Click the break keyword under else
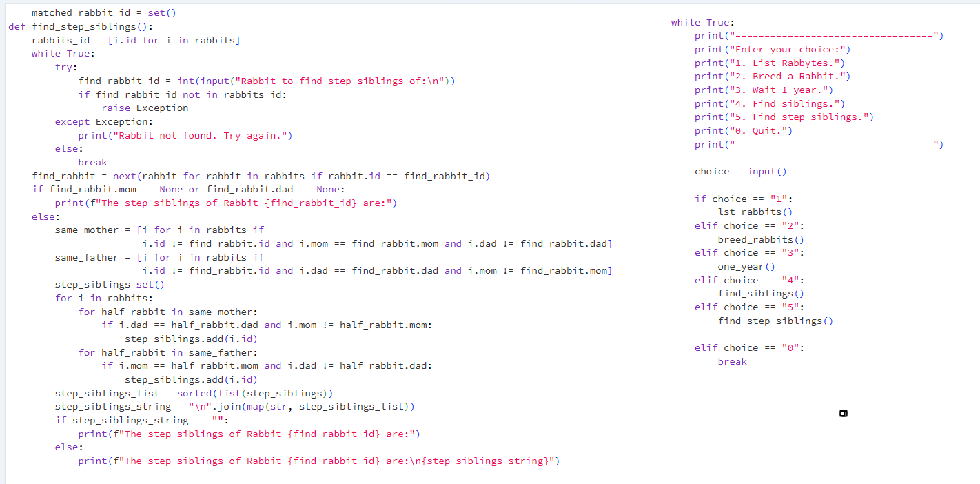980x484 pixels. coord(92,162)
